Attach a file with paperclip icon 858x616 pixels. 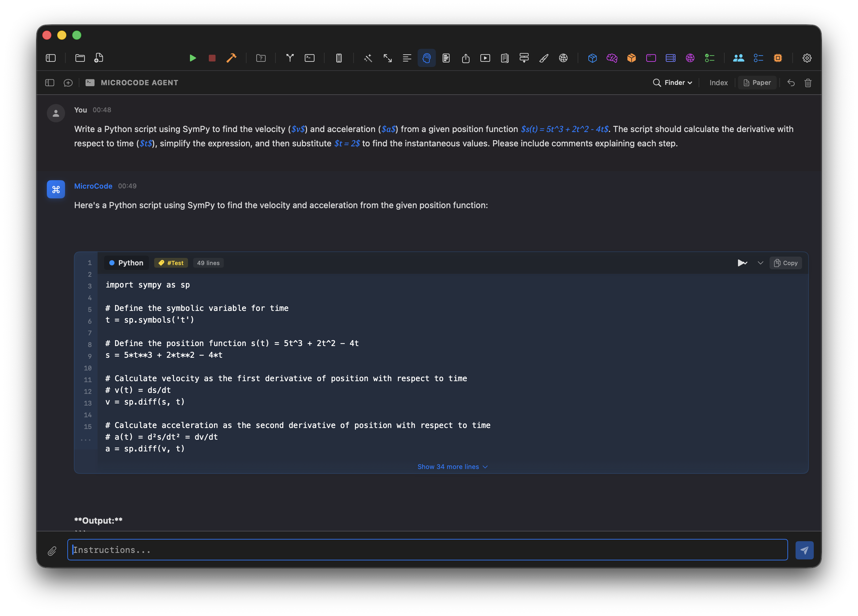point(52,551)
